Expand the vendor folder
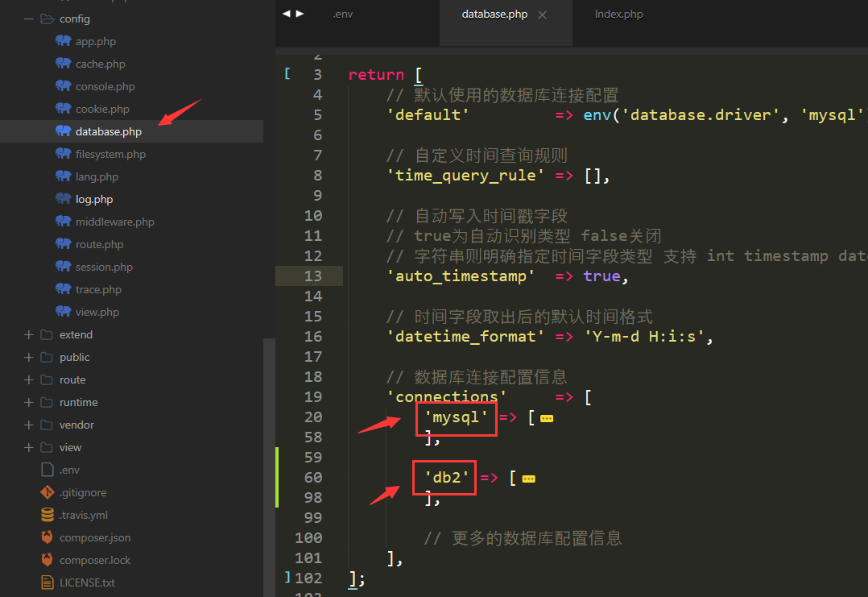 click(x=29, y=425)
